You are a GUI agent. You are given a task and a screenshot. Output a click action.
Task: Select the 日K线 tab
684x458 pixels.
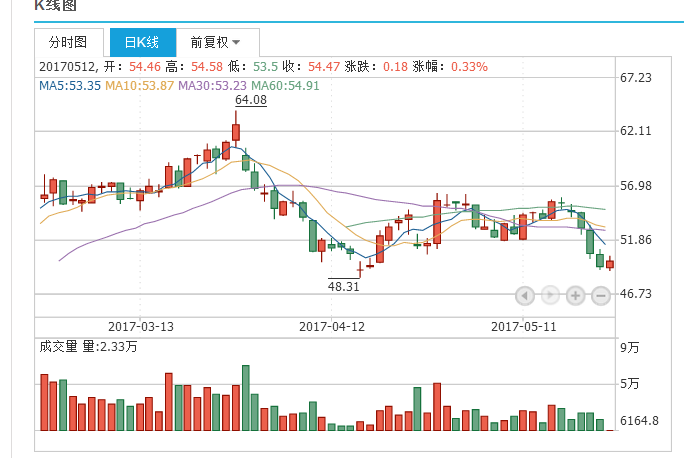pyautogui.click(x=143, y=42)
